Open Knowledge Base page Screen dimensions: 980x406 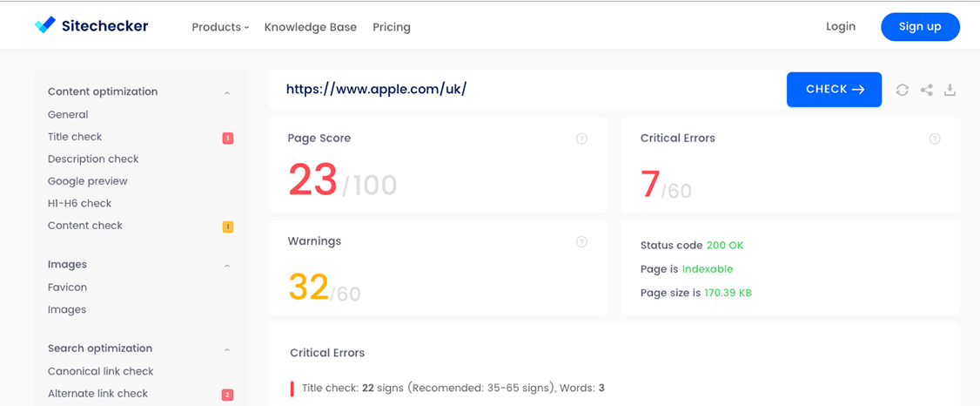coord(311,27)
